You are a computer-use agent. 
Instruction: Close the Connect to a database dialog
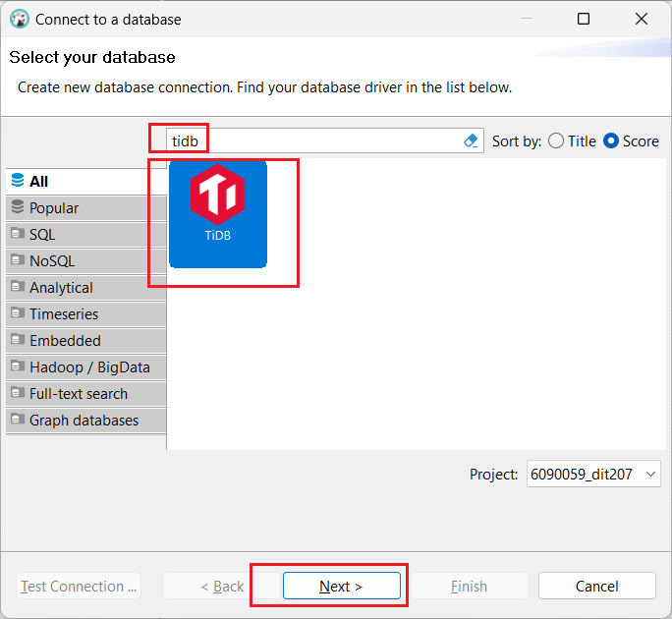pyautogui.click(x=642, y=19)
